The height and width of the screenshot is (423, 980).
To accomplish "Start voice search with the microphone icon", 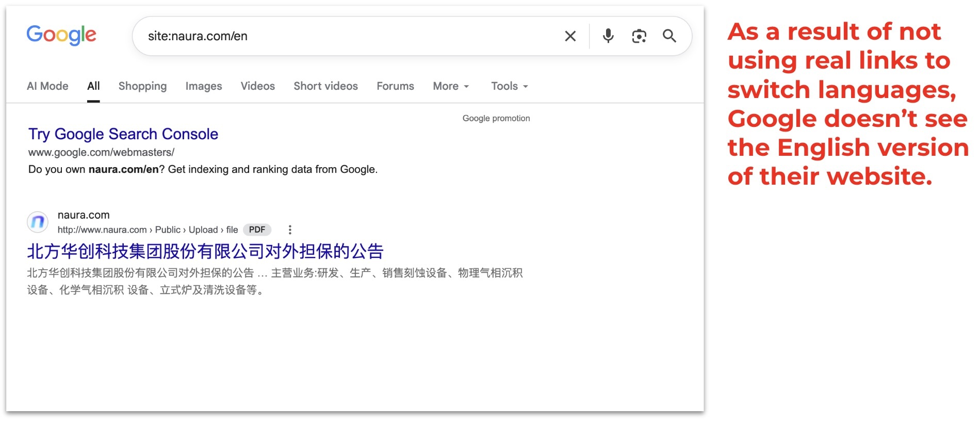I will 608,36.
